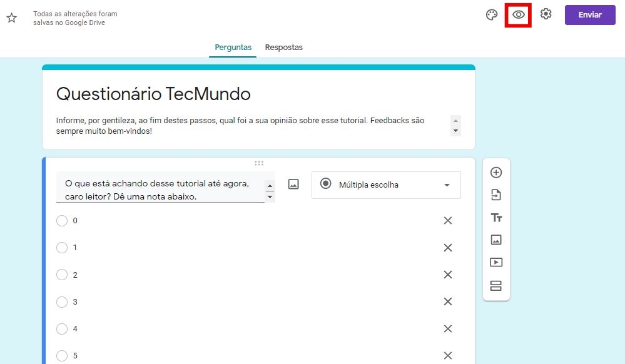Edit the option label 0

(x=75, y=221)
